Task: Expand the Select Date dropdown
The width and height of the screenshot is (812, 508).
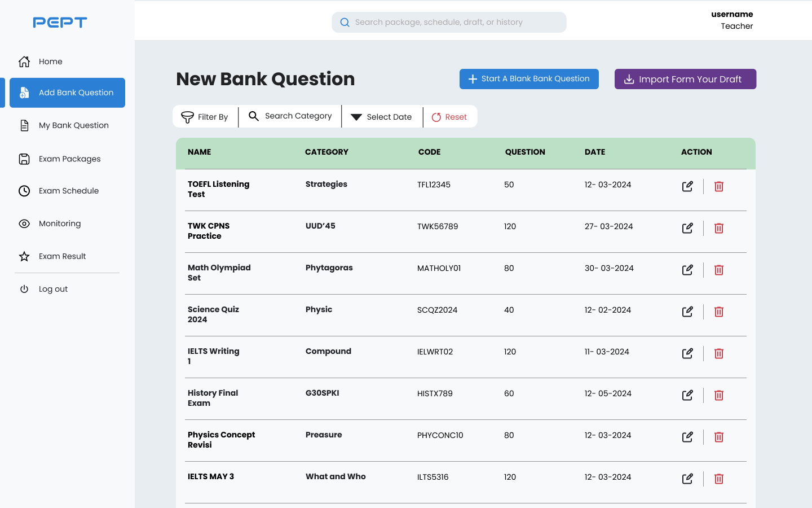Action: pyautogui.click(x=382, y=117)
